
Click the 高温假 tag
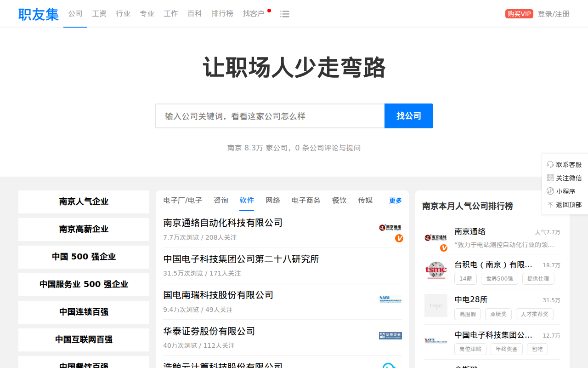pyautogui.click(x=468, y=314)
